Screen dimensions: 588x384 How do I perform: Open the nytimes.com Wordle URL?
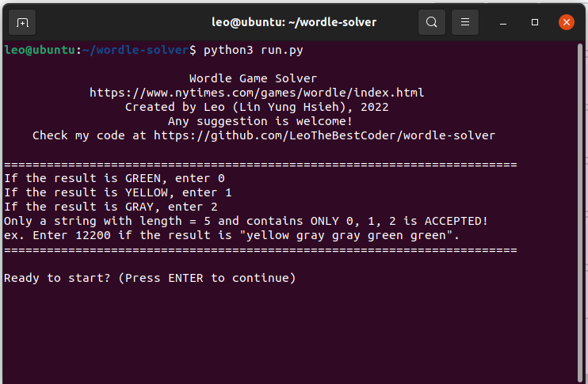coord(257,93)
